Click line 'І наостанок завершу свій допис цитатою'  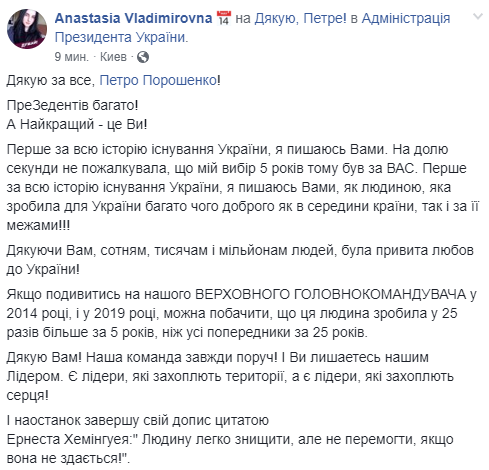point(137,420)
